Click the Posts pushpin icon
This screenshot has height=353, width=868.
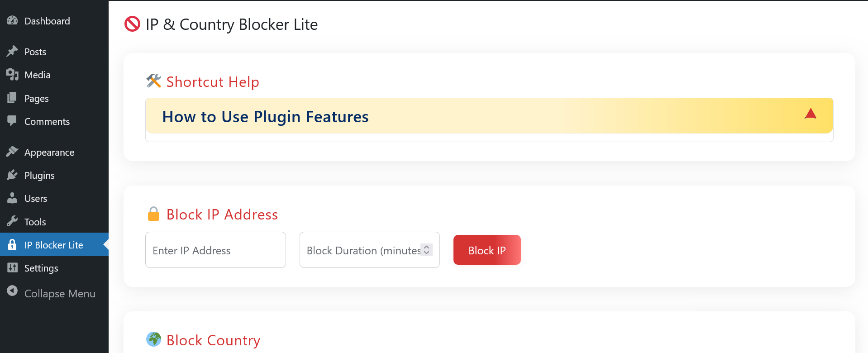[12, 52]
